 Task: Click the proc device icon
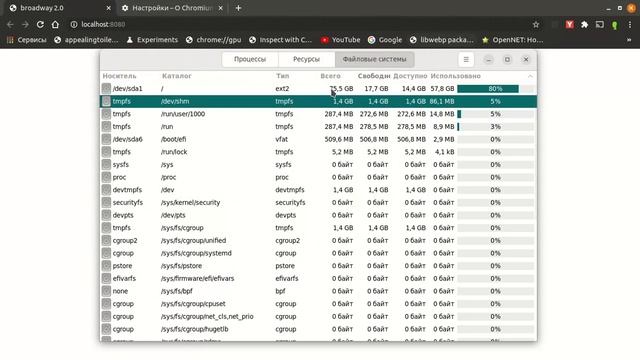(106, 177)
